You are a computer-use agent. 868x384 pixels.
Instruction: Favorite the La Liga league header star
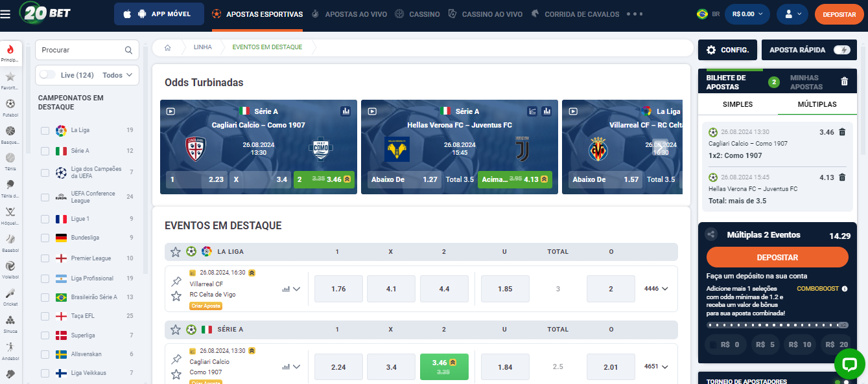tap(175, 251)
